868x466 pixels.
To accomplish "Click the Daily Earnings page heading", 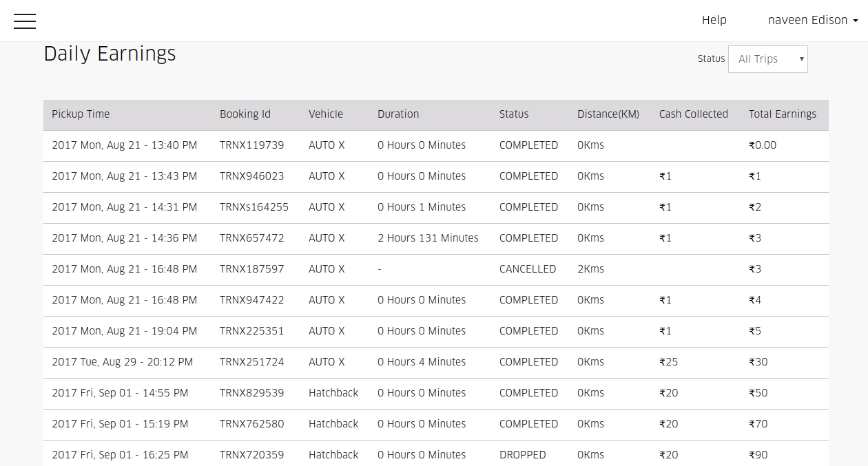I will point(110,54).
